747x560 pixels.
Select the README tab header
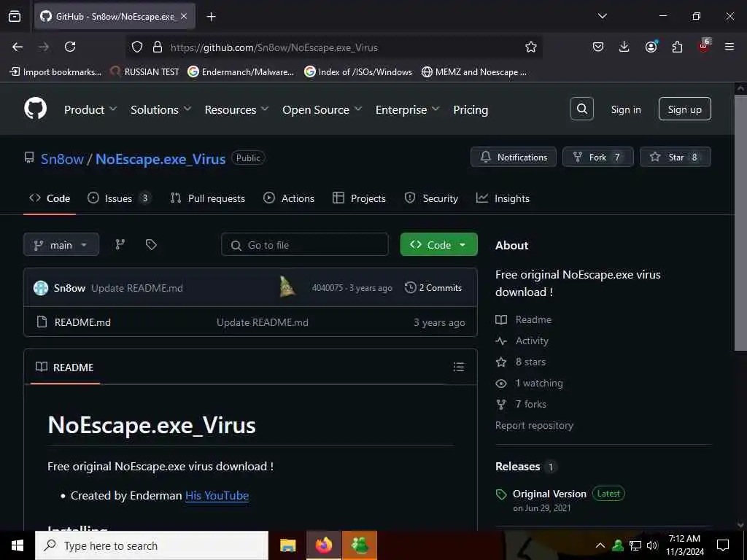click(x=65, y=367)
